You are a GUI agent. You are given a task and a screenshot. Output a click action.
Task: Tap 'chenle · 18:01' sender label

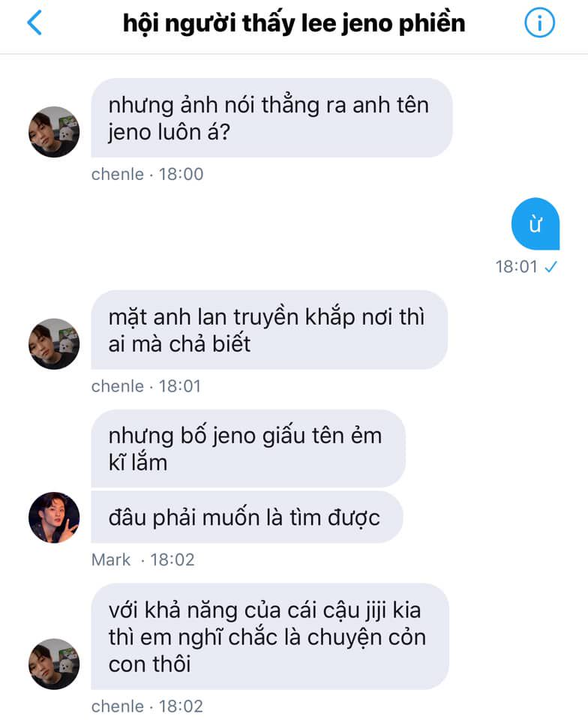pyautogui.click(x=146, y=386)
